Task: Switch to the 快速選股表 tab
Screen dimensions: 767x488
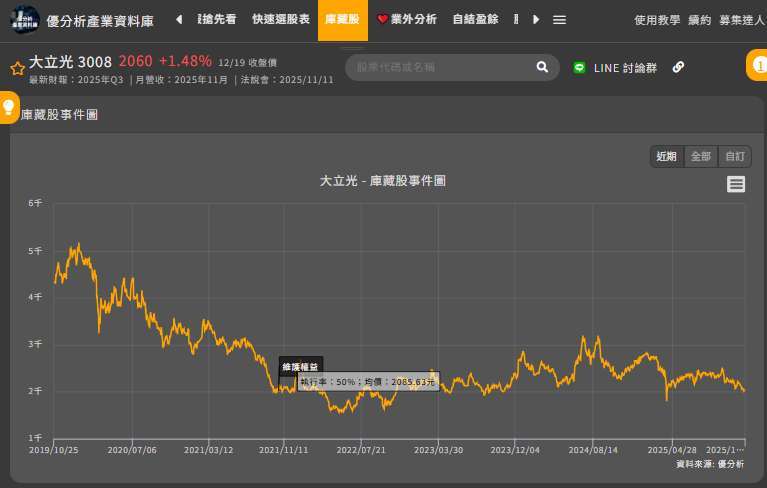Action: pos(280,20)
